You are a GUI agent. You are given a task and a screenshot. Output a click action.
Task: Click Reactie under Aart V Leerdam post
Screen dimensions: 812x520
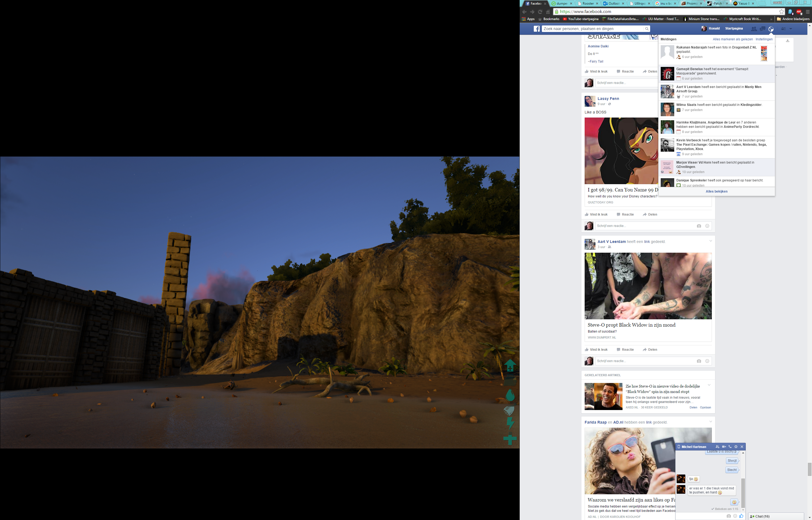point(625,349)
